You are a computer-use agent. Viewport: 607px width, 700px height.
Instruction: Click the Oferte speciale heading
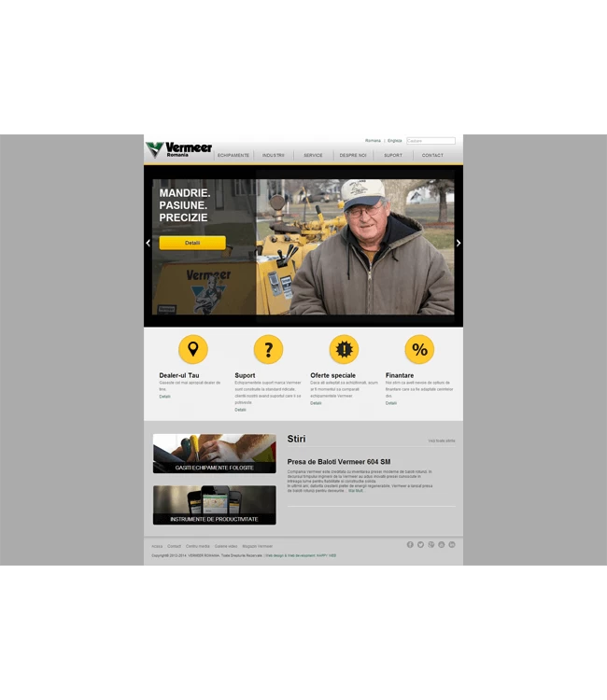[332, 375]
